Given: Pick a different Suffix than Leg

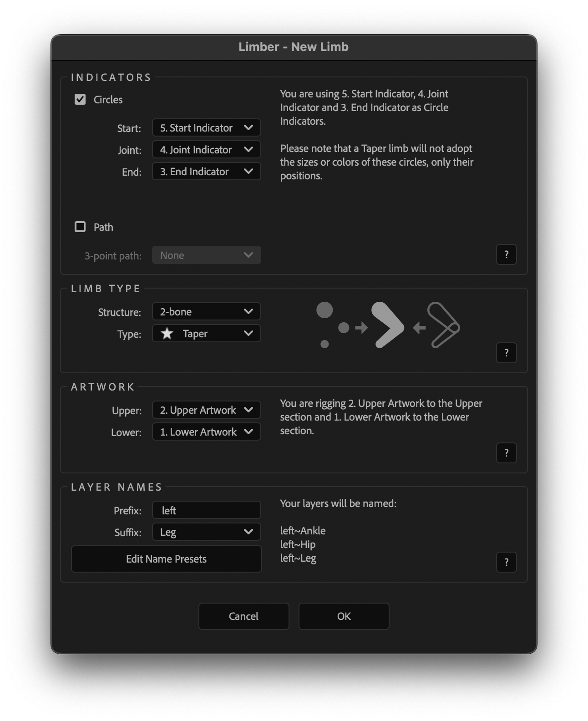Looking at the screenshot, I should (x=206, y=532).
